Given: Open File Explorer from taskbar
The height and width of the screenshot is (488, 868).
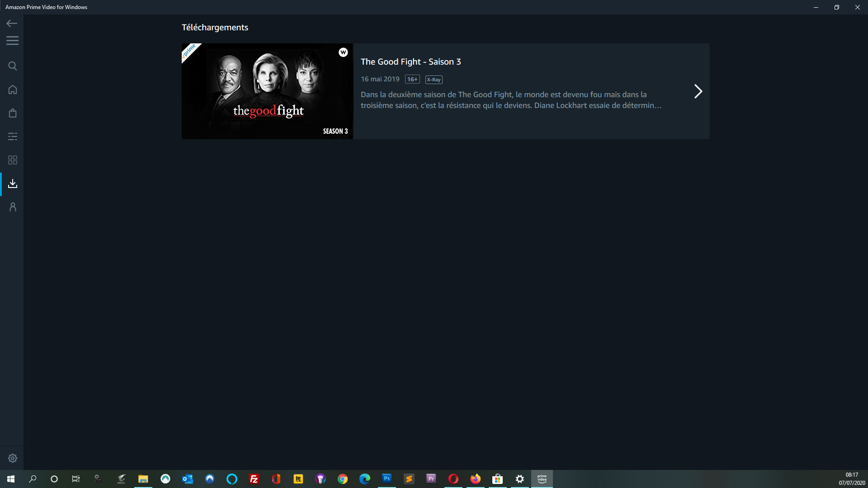Looking at the screenshot, I should tap(143, 479).
